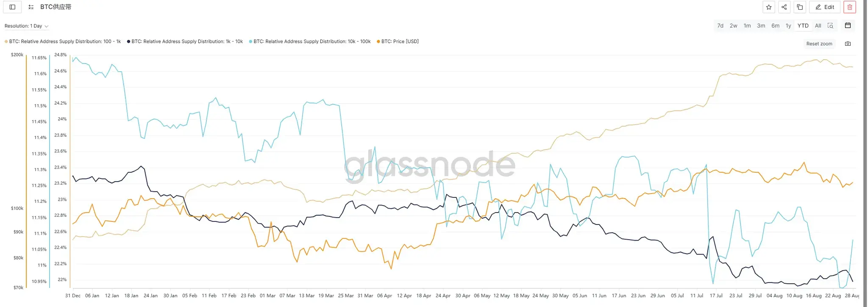Favorite this chart with the star icon
Viewport: 868px width, 307px height.
point(769,7)
